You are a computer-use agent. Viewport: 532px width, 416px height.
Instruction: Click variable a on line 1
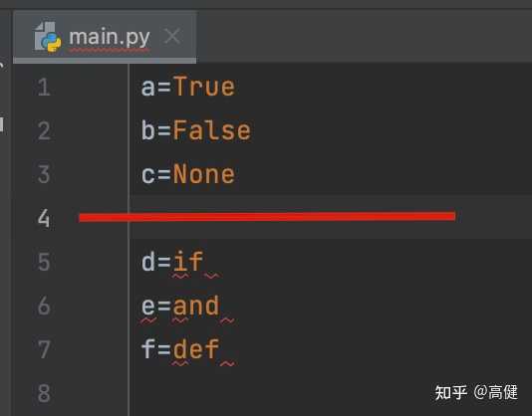(x=147, y=88)
